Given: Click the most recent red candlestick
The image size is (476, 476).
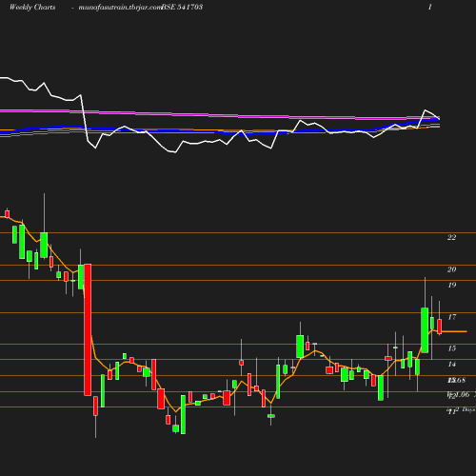Looking at the screenshot, I should pyautogui.click(x=440, y=327).
